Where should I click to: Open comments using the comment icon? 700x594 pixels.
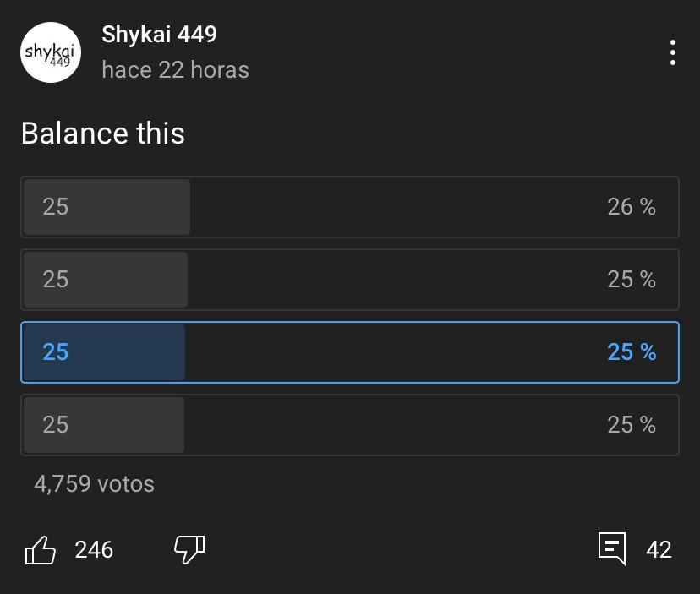[x=612, y=548]
